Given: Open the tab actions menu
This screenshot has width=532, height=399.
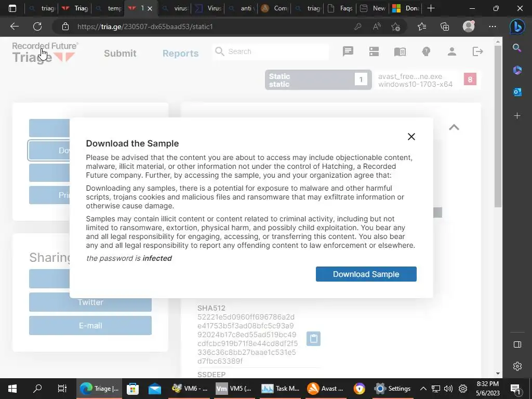Looking at the screenshot, I should (x=12, y=8).
